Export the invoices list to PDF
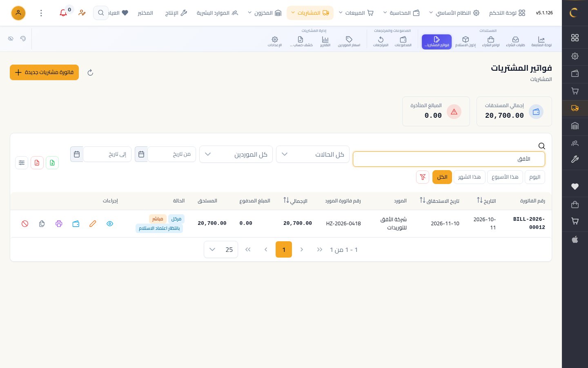 [x=37, y=163]
